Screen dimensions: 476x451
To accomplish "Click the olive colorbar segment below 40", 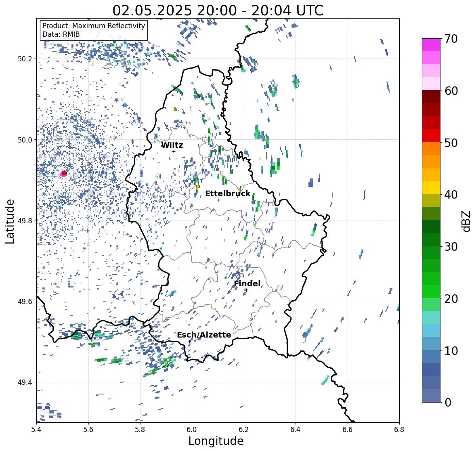I will 431,201.
